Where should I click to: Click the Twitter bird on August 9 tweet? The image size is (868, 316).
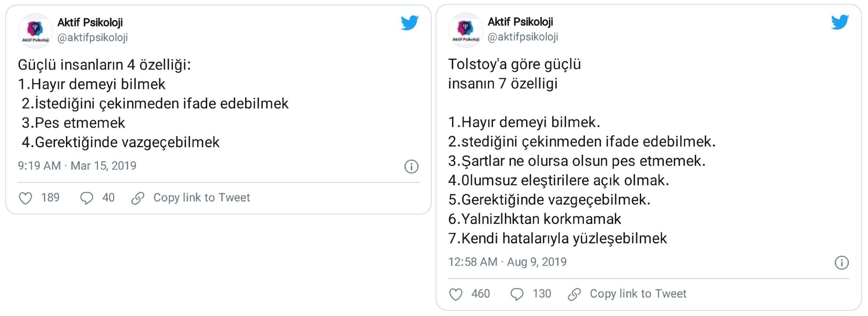[840, 22]
